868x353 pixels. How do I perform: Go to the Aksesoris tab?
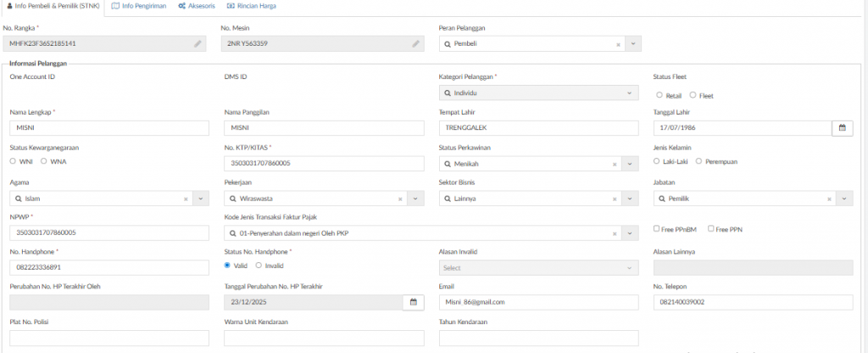(x=197, y=6)
